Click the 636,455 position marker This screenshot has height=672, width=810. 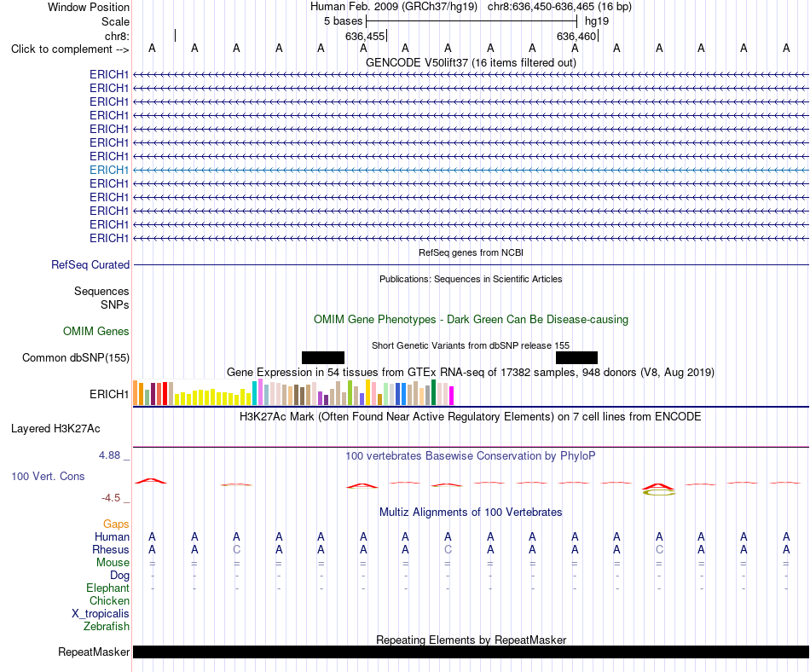pyautogui.click(x=365, y=36)
